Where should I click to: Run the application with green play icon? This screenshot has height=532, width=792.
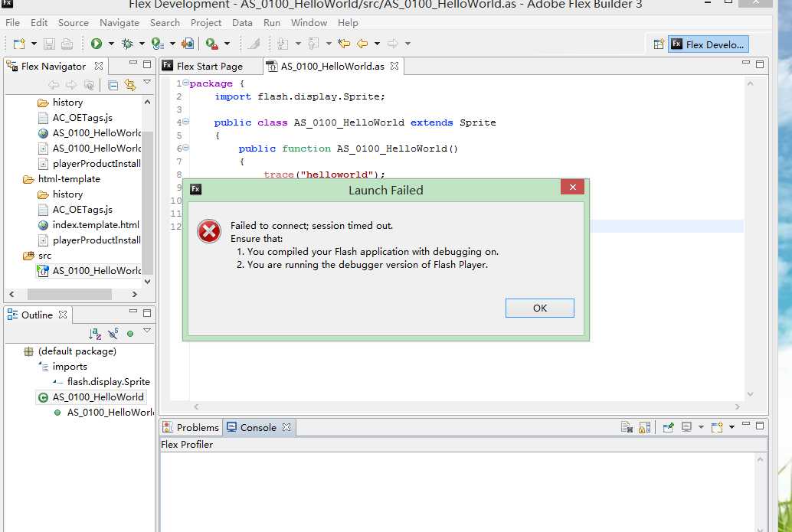[97, 44]
